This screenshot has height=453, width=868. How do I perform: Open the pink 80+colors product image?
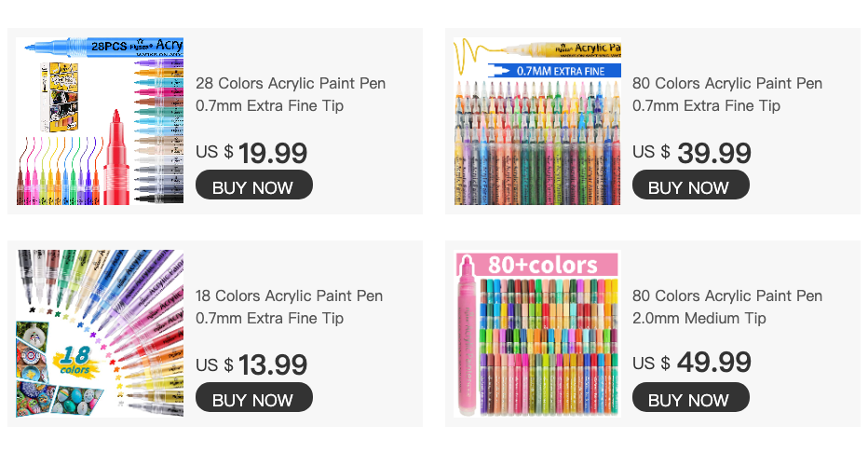click(x=537, y=334)
